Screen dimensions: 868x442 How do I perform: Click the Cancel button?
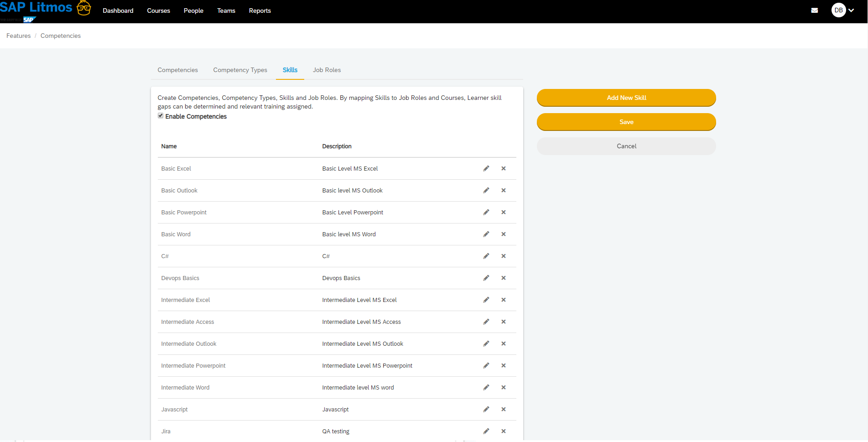coord(626,146)
